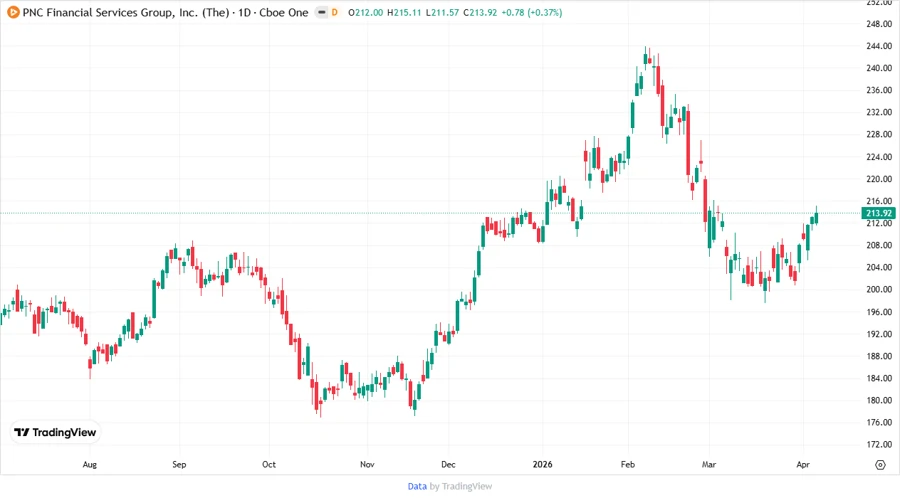Click the change value +0.78 (+0.37%)
900x498 pixels.
pos(532,13)
